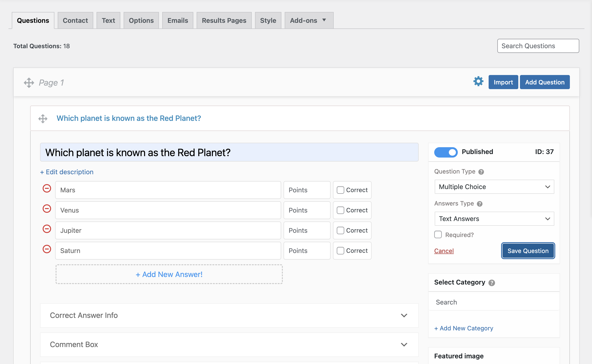Click the Answers Type help icon
The height and width of the screenshot is (364, 592).
click(x=480, y=204)
